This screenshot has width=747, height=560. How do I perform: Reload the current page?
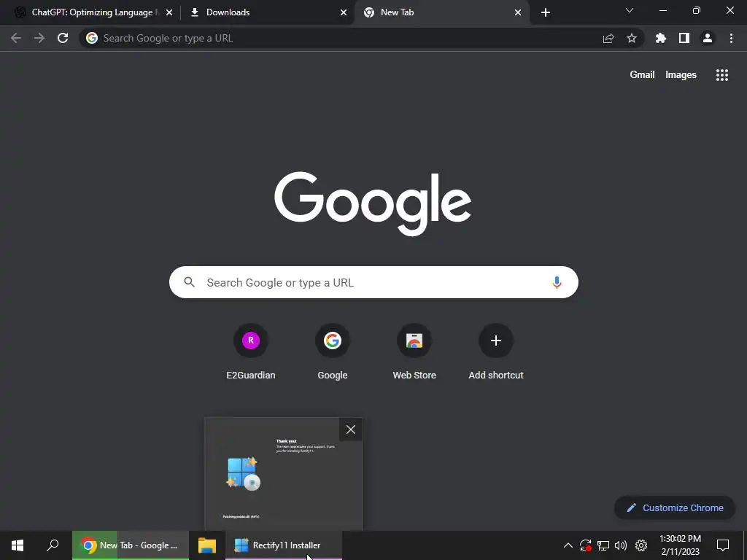coord(63,38)
